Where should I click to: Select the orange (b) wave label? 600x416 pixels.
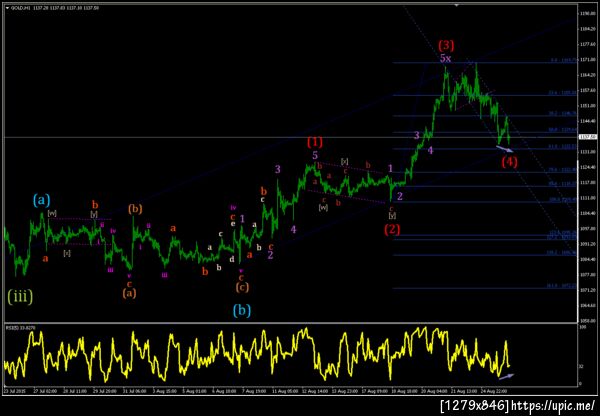click(x=135, y=209)
